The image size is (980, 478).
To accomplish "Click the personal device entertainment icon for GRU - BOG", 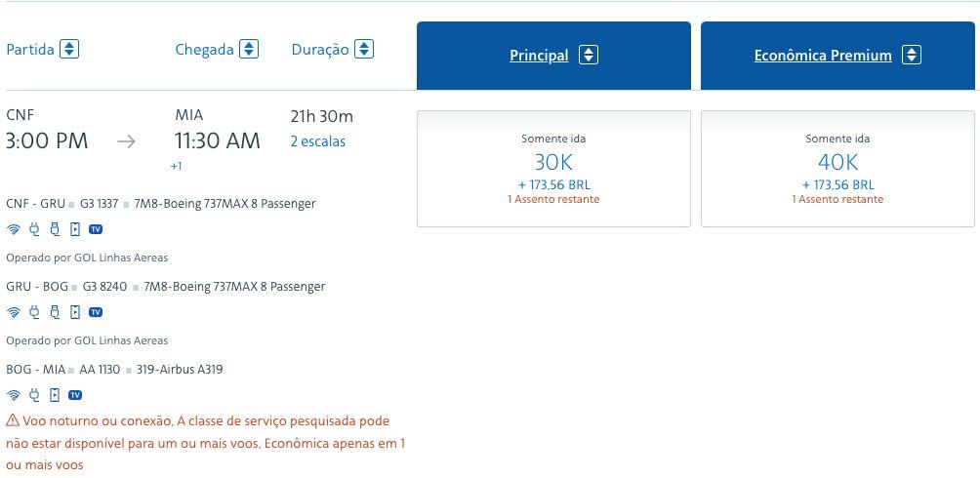I will pos(74,312).
